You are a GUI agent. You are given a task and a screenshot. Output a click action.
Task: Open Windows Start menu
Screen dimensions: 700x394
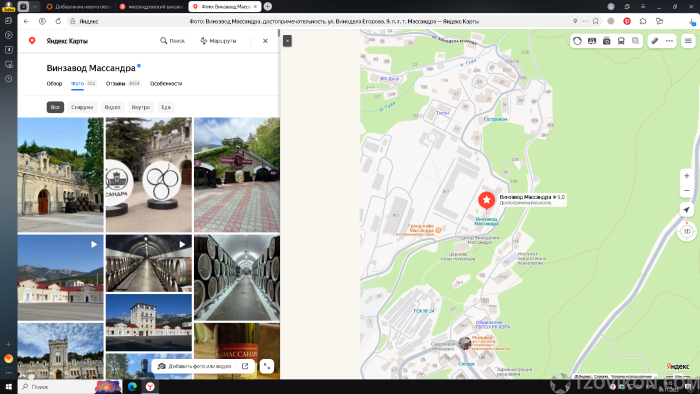[8, 386]
